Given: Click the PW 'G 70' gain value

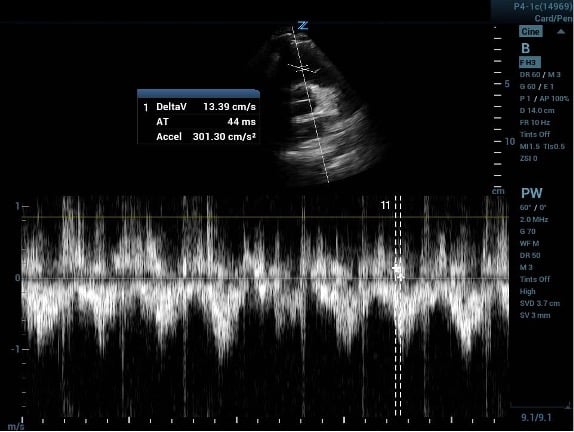Looking at the screenshot, I should pyautogui.click(x=528, y=231).
